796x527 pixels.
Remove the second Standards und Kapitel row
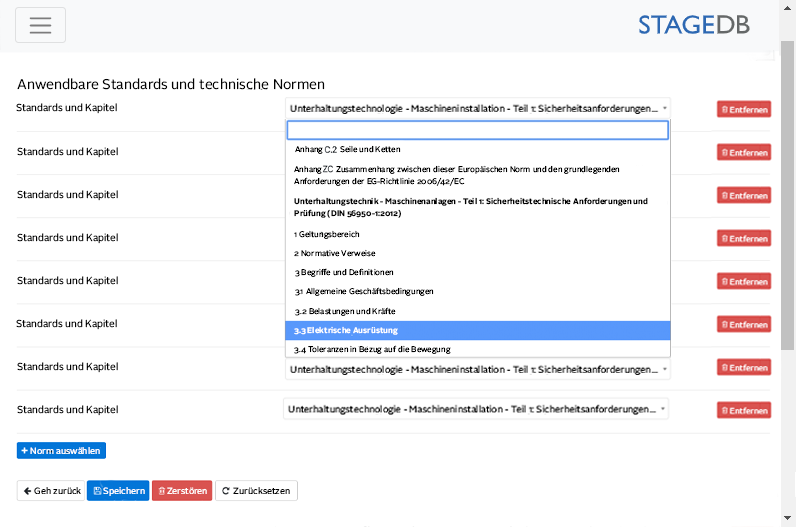tap(743, 153)
